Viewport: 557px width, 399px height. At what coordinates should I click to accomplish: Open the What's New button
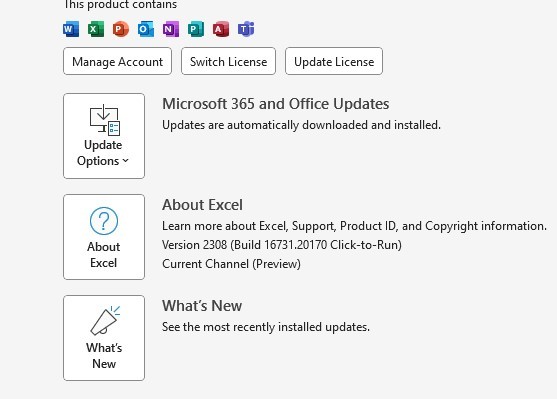(x=104, y=338)
